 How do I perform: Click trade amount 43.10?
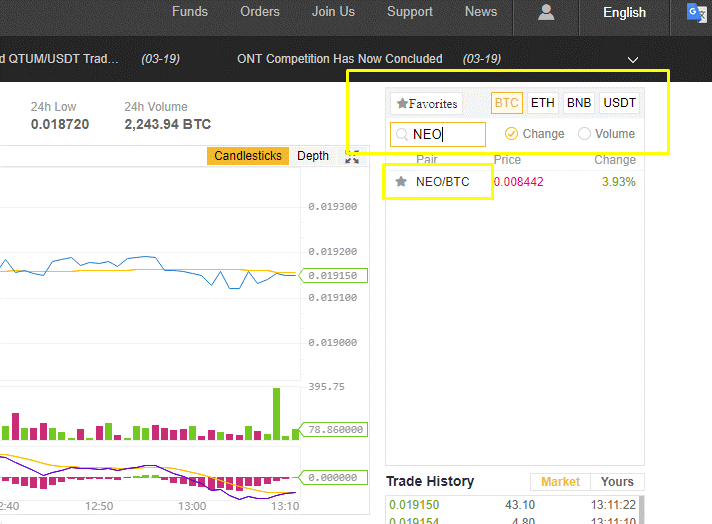click(520, 505)
